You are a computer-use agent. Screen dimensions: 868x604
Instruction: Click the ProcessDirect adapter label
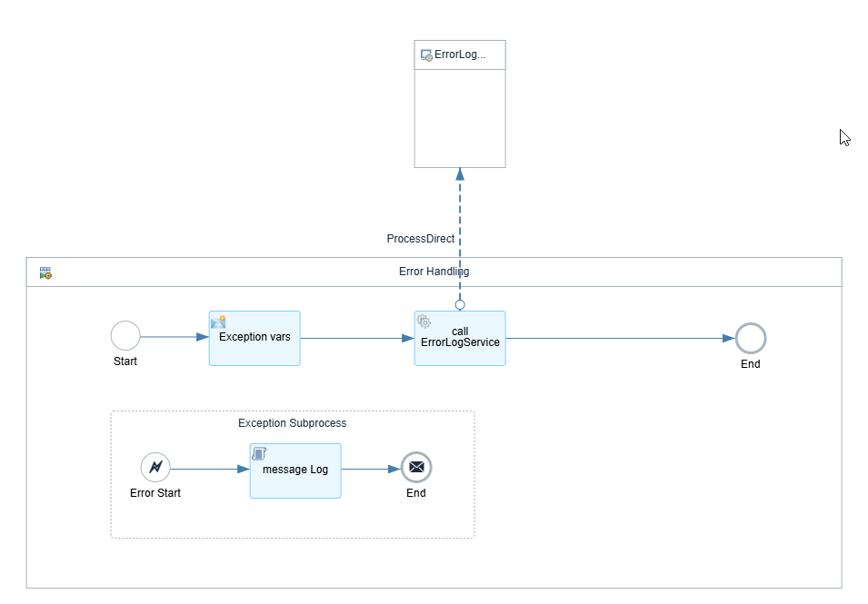420,238
